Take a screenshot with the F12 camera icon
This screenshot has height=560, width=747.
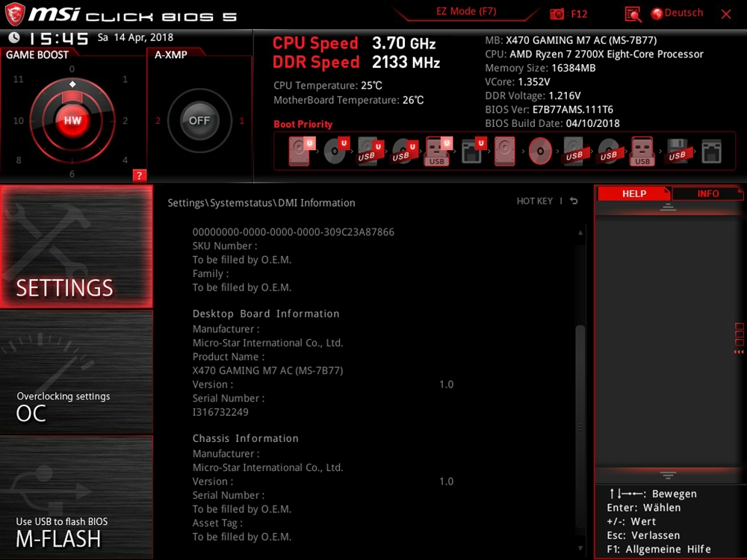click(557, 13)
